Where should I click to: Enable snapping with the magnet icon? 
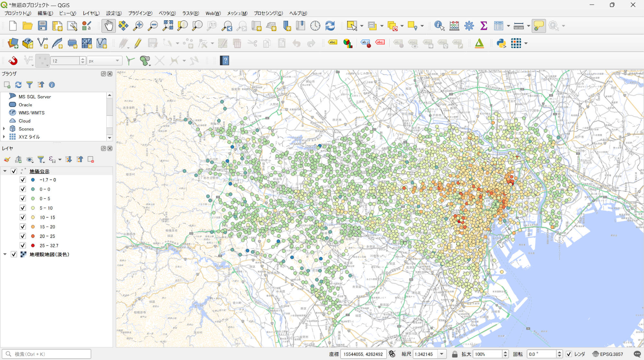(13, 61)
